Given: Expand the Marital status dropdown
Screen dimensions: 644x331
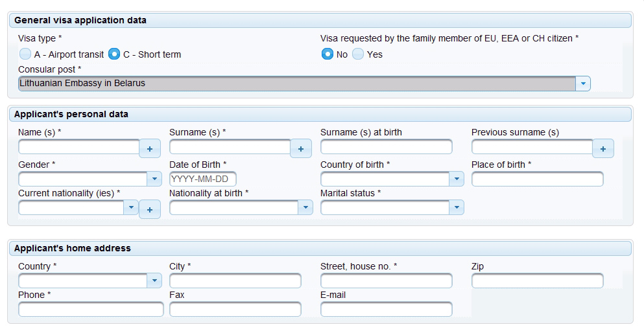Looking at the screenshot, I should click(392, 207).
